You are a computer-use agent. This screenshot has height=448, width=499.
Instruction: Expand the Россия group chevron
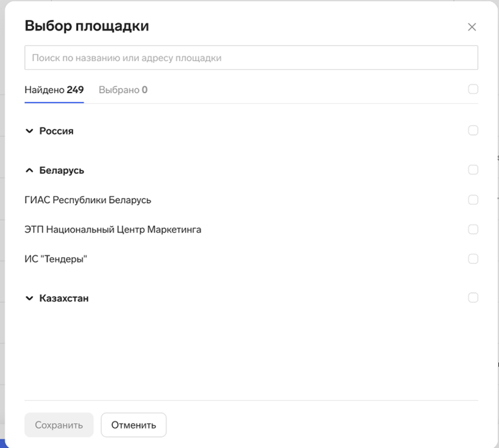tap(29, 131)
